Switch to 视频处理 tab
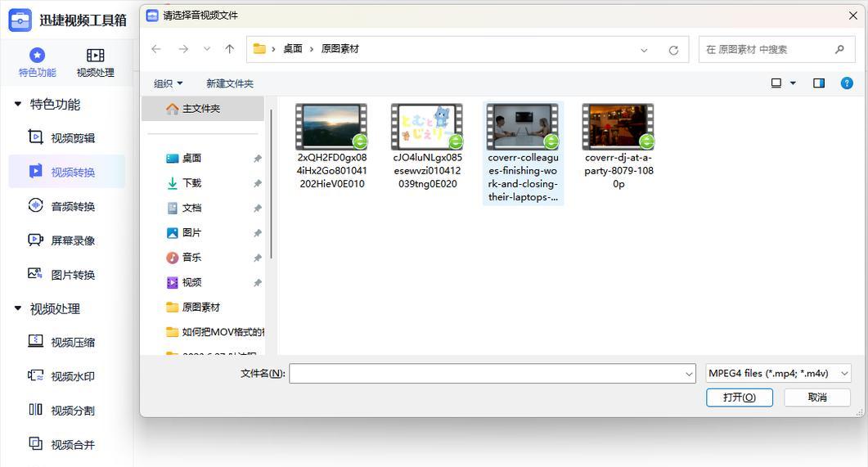 [95, 62]
